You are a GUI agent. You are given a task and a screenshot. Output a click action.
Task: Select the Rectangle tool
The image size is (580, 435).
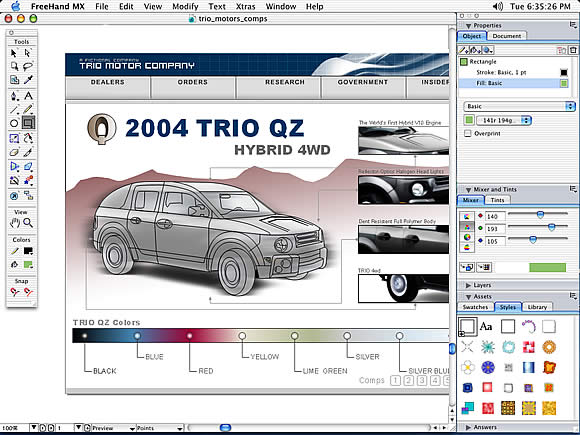28,123
